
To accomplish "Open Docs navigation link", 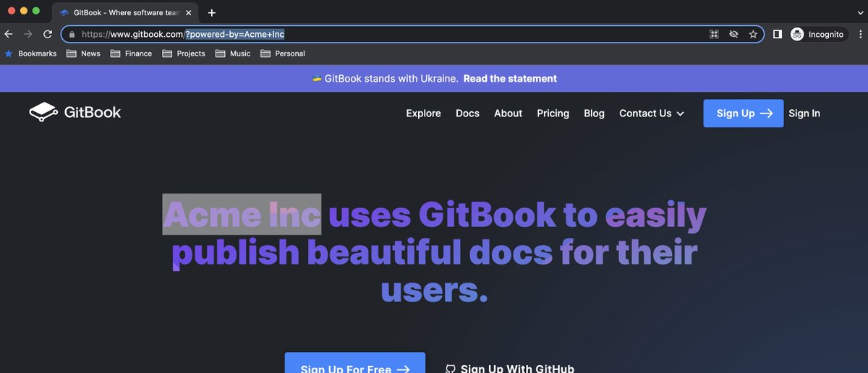I will click(x=467, y=113).
